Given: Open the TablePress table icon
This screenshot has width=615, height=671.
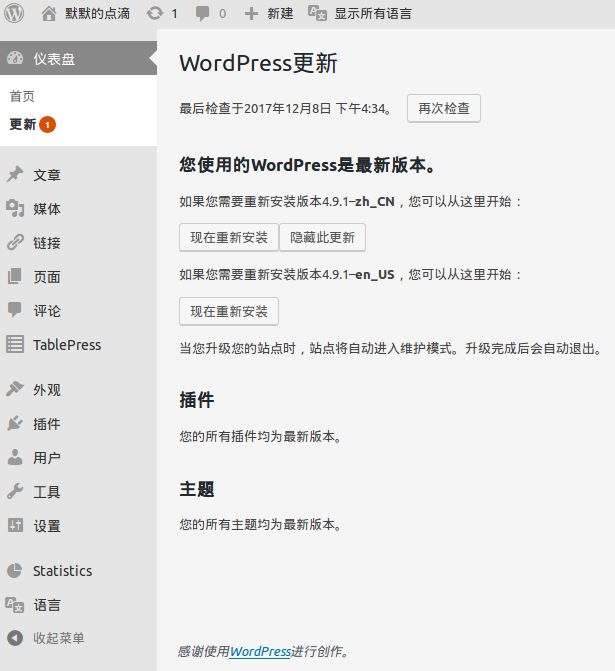Looking at the screenshot, I should 15,345.
